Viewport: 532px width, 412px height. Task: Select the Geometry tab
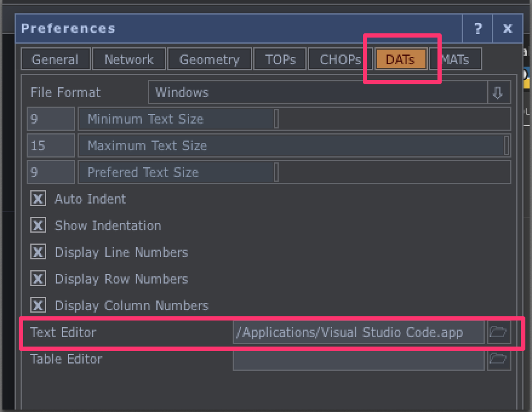[x=209, y=59]
